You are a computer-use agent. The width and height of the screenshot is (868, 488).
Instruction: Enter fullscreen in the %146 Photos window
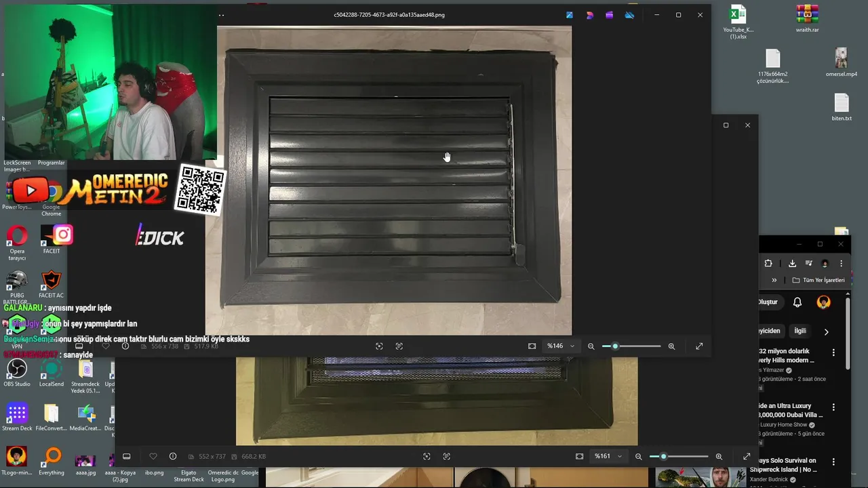(699, 346)
